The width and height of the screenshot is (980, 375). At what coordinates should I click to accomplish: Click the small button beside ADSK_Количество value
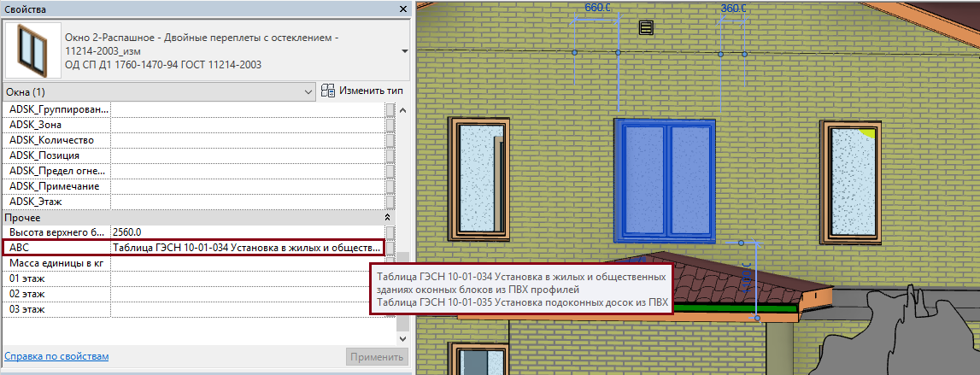pyautogui.click(x=390, y=140)
